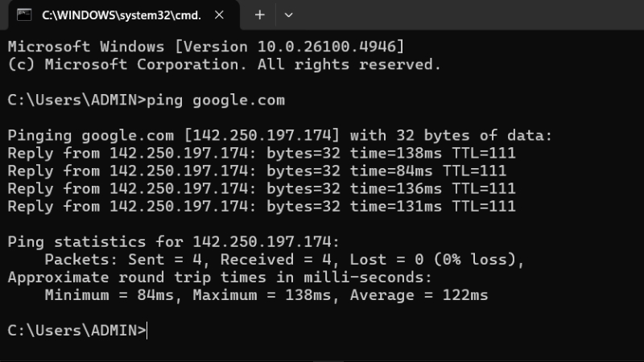Place cursor at the final C:\Users\ADMIN> prompt

tap(76, 331)
